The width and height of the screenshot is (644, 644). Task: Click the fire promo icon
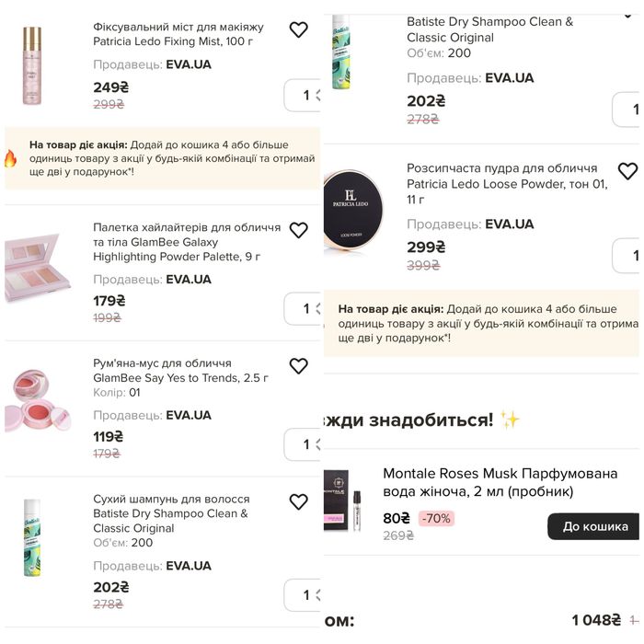point(11,158)
